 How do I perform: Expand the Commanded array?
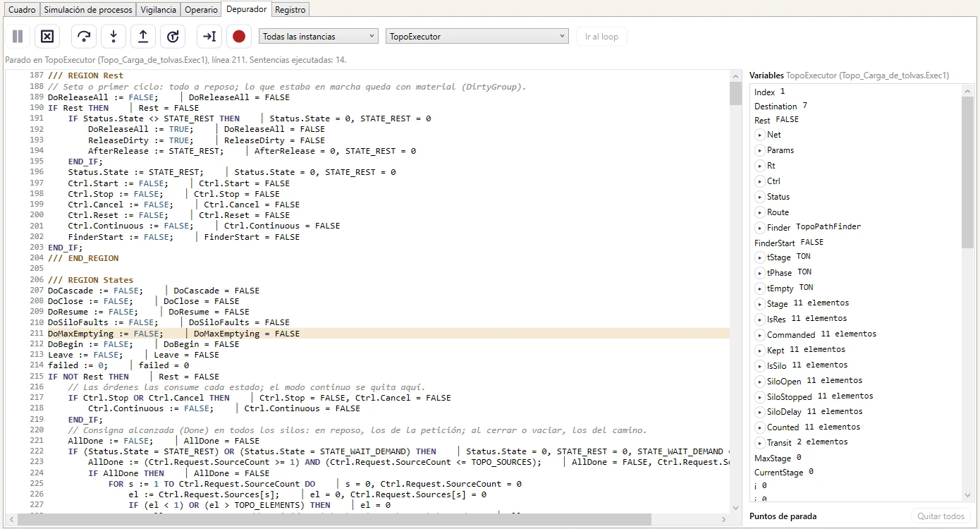click(x=760, y=335)
